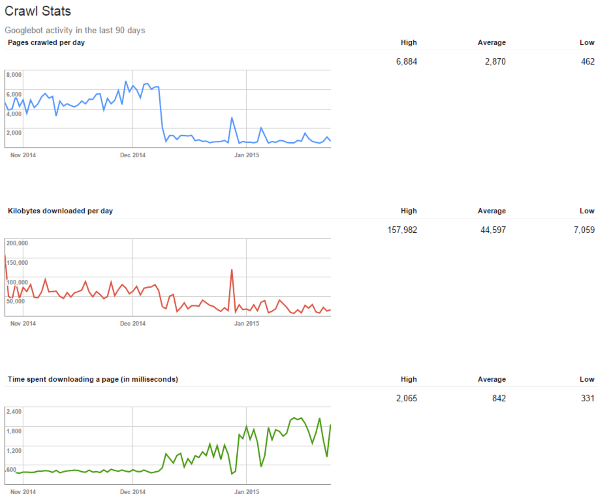The width and height of the screenshot is (600, 498).
Task: Click Dec 2014 label under download time chart
Action: 133,492
